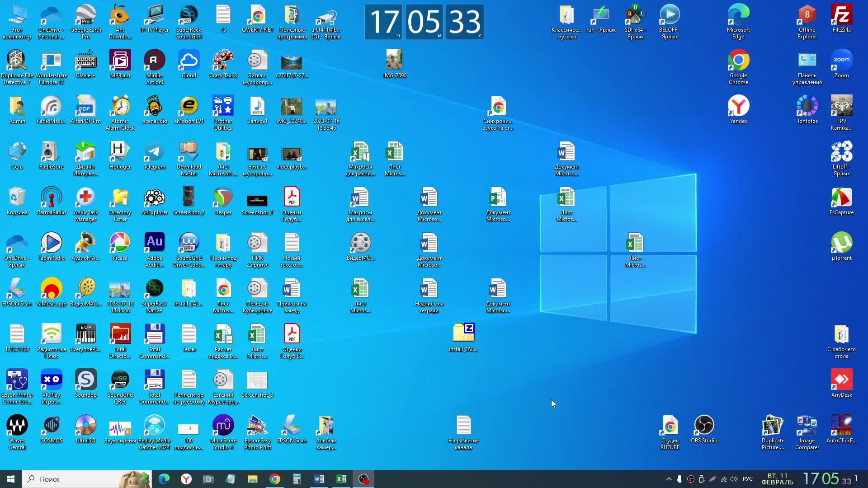
Task: Open Yandex browser from taskbar
Action: (186, 479)
